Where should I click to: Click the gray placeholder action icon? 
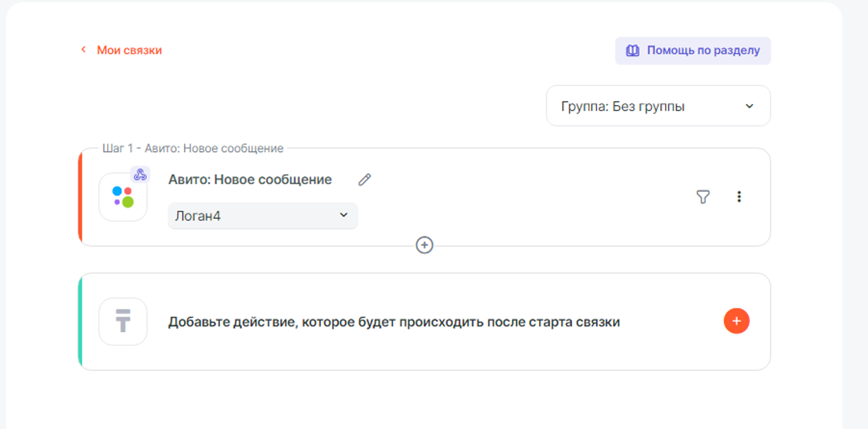click(123, 321)
